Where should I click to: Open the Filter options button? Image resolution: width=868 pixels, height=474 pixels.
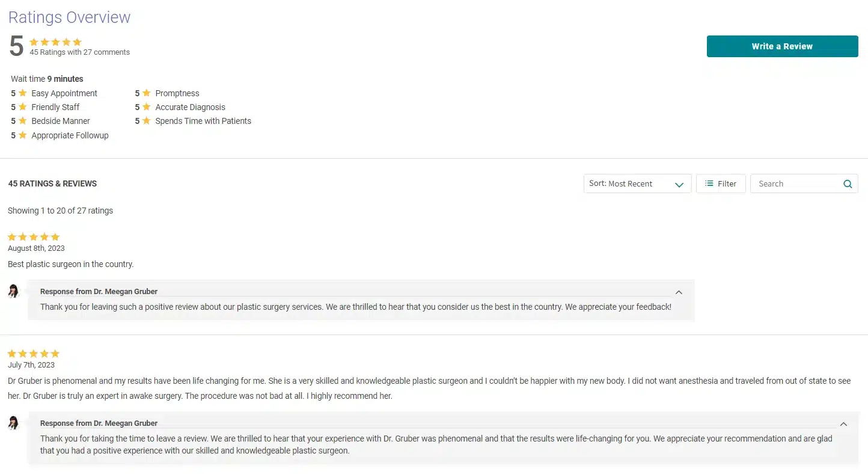(x=721, y=184)
